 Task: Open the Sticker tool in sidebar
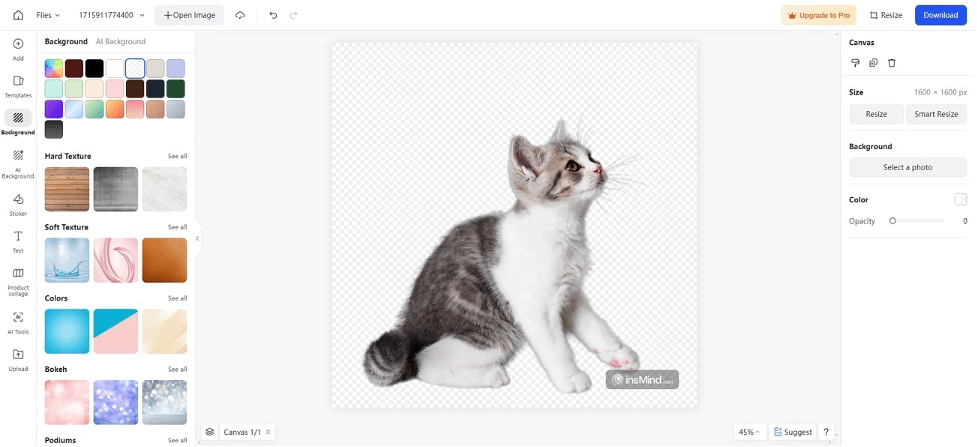(18, 203)
